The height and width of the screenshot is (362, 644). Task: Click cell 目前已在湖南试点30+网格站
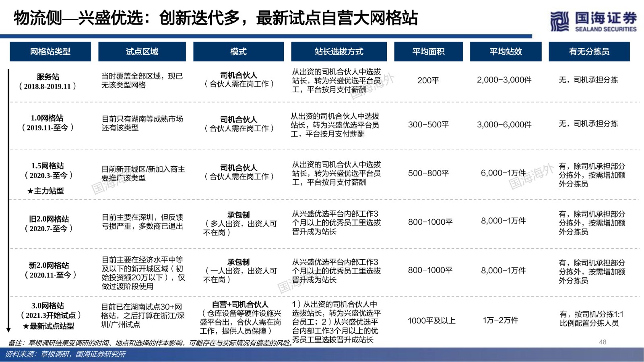tap(142, 316)
